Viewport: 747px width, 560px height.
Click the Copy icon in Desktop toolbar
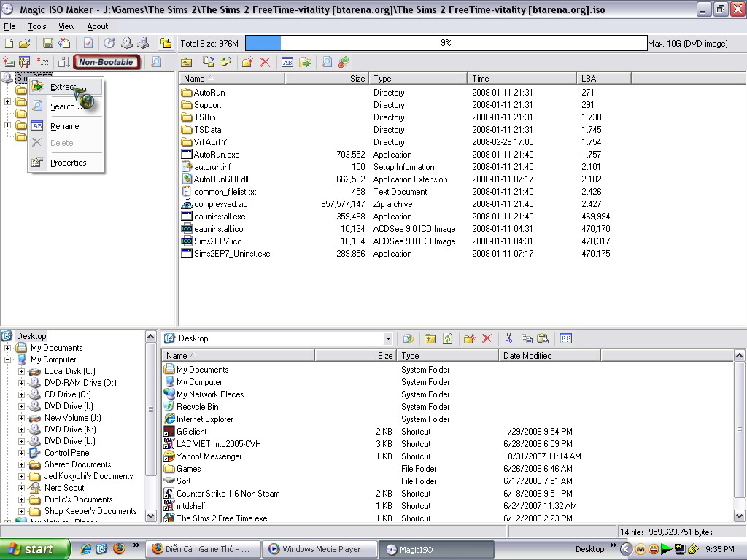point(527,338)
